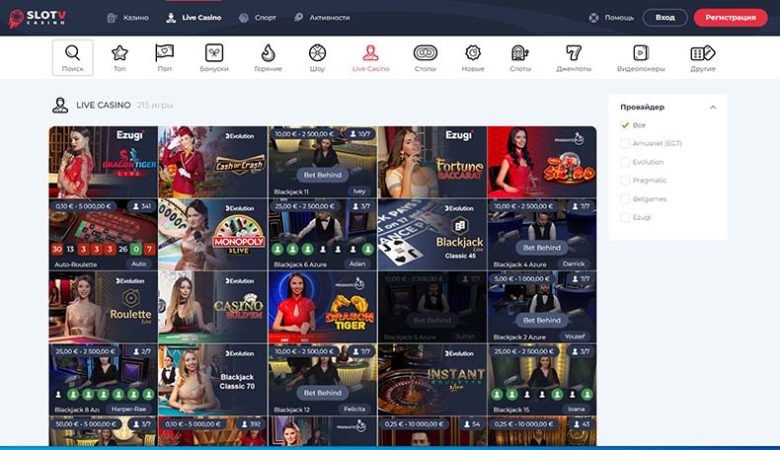Screen dimensions: 780x450
Task: Click Bet Behind on Blackjack 12
Action: [322, 393]
